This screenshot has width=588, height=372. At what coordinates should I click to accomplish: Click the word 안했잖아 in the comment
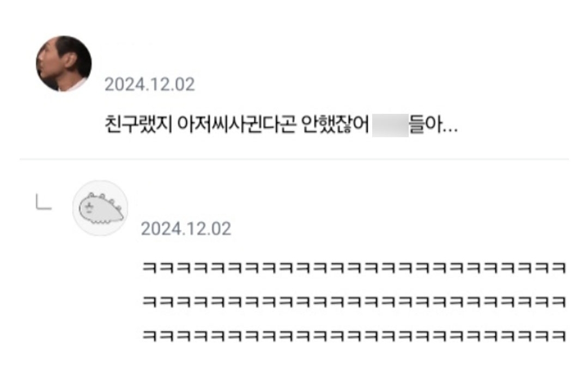coord(335,124)
